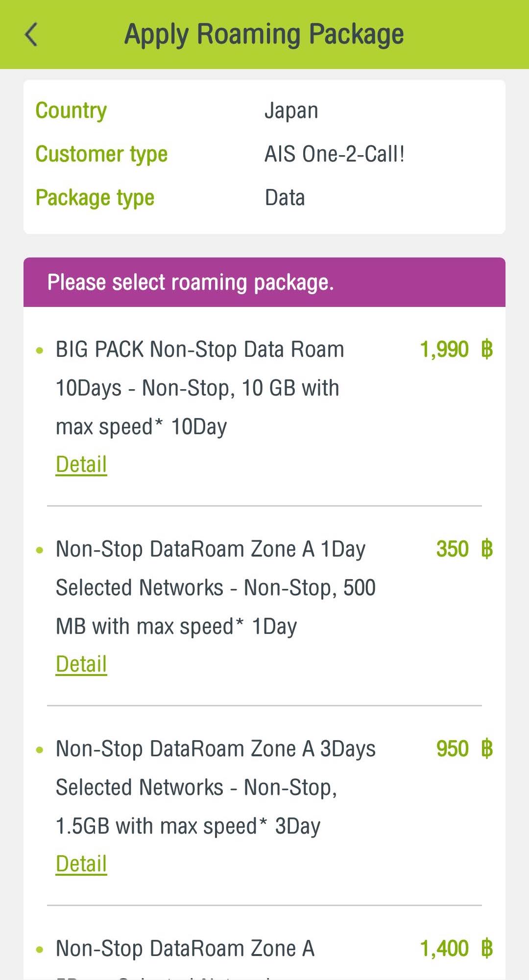Image resolution: width=529 pixels, height=980 pixels.
Task: Tap the bullet beside BIG PACK package
Action: coord(40,350)
